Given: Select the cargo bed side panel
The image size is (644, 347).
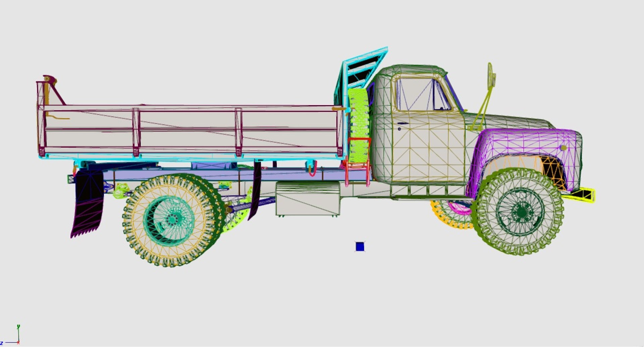Looking at the screenshot, I should (x=191, y=131).
